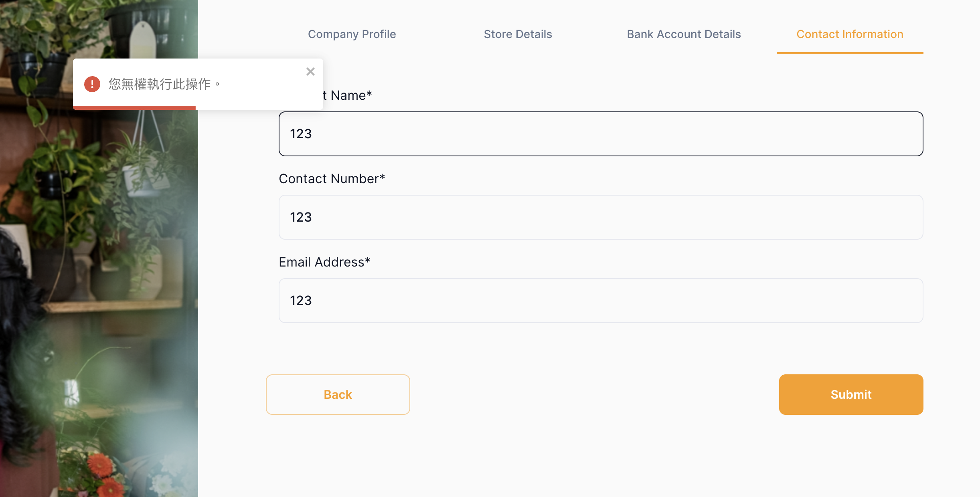Click the orange underline below Contact Information
Viewport: 980px width, 497px height.
pyautogui.click(x=850, y=53)
